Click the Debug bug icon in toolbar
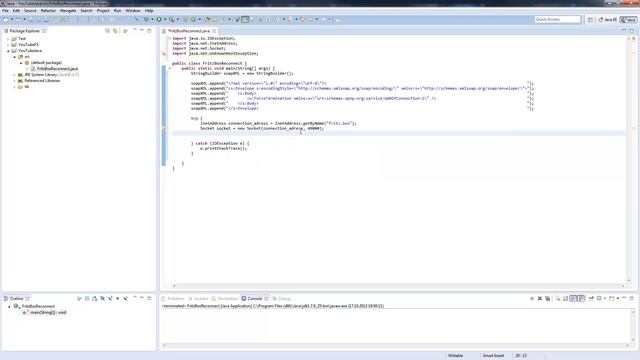 (x=146, y=19)
